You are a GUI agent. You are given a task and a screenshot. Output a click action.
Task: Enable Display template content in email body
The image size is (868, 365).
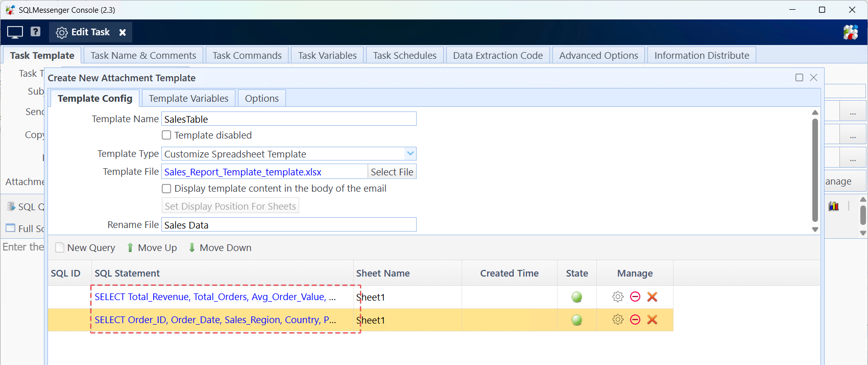pyautogui.click(x=166, y=189)
